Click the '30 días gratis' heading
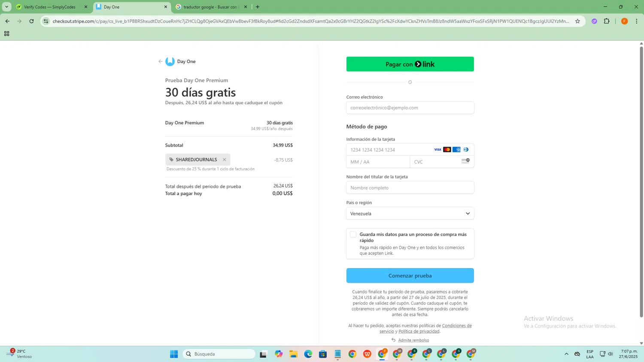The height and width of the screenshot is (362, 644). pyautogui.click(x=200, y=92)
